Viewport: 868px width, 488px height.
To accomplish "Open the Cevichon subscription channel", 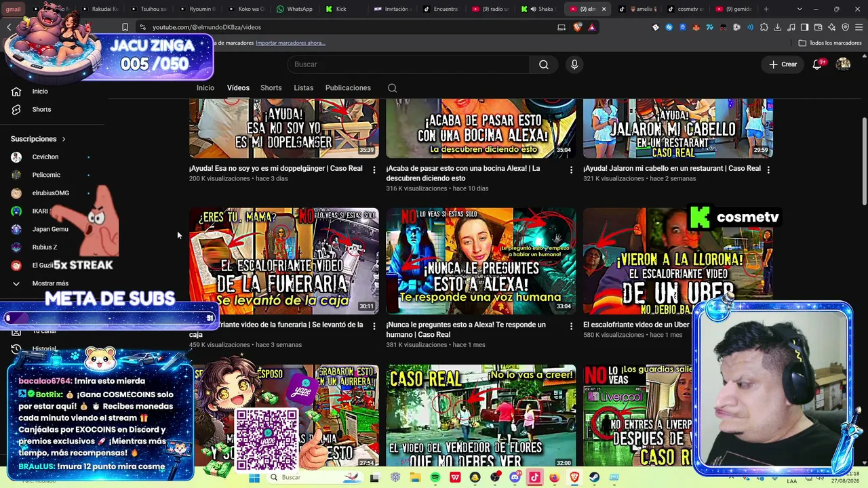I will point(45,157).
